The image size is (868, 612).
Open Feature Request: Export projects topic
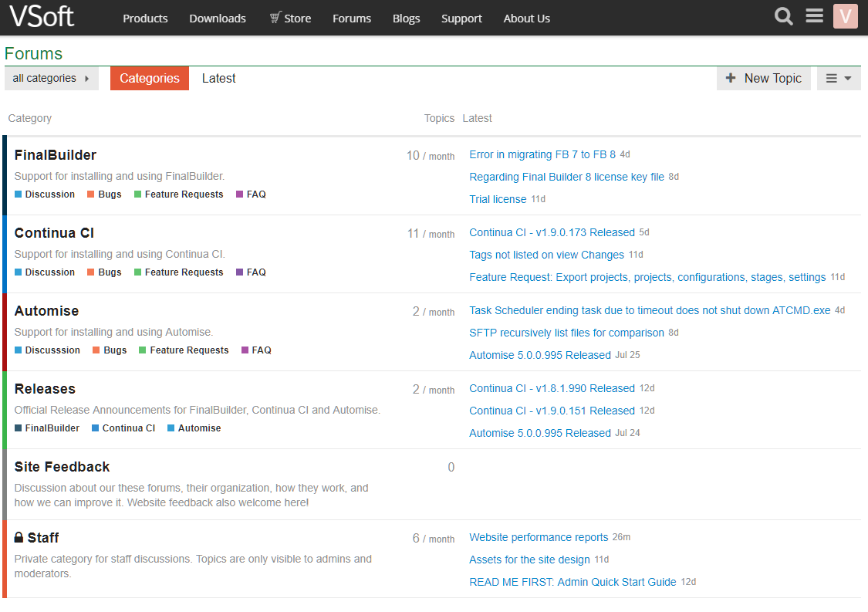[647, 277]
